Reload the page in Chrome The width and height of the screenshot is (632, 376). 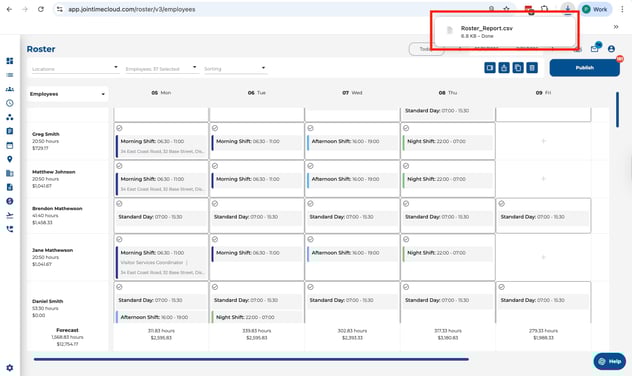pos(41,9)
